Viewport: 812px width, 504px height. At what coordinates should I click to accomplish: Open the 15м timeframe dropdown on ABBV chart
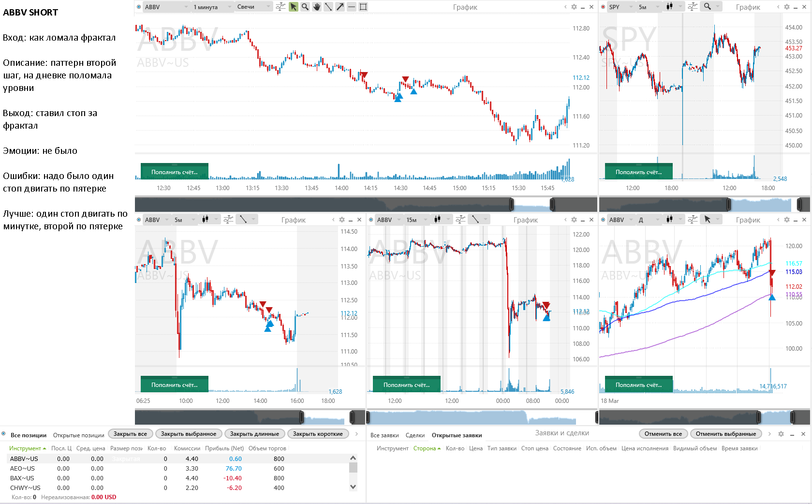coord(417,220)
